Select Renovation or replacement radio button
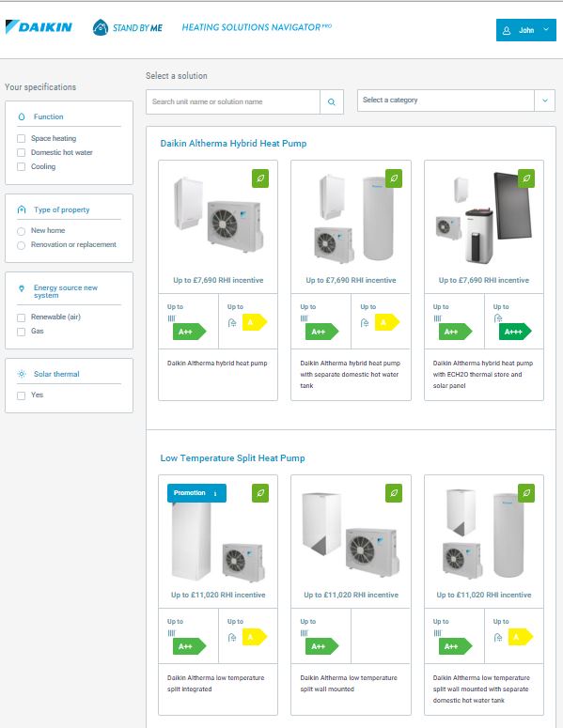This screenshot has height=728, width=563. [x=21, y=245]
